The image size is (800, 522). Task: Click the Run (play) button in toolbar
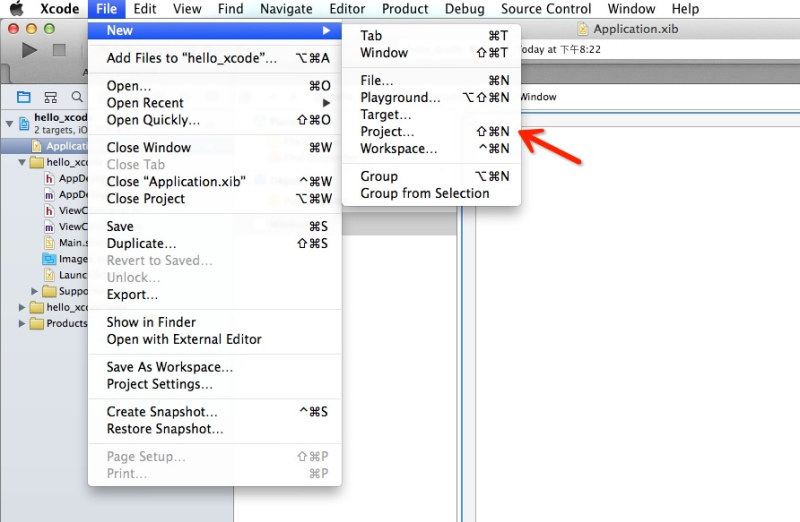tap(30, 50)
